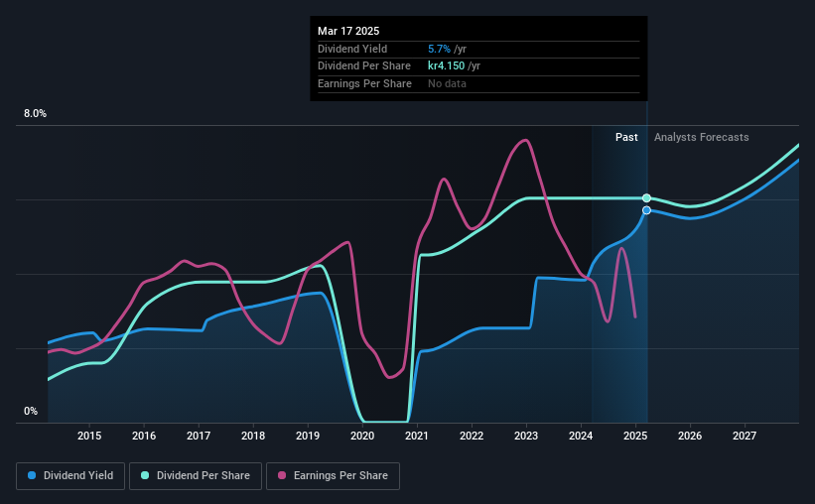Select the blue Dividend Yield data point

(x=646, y=210)
